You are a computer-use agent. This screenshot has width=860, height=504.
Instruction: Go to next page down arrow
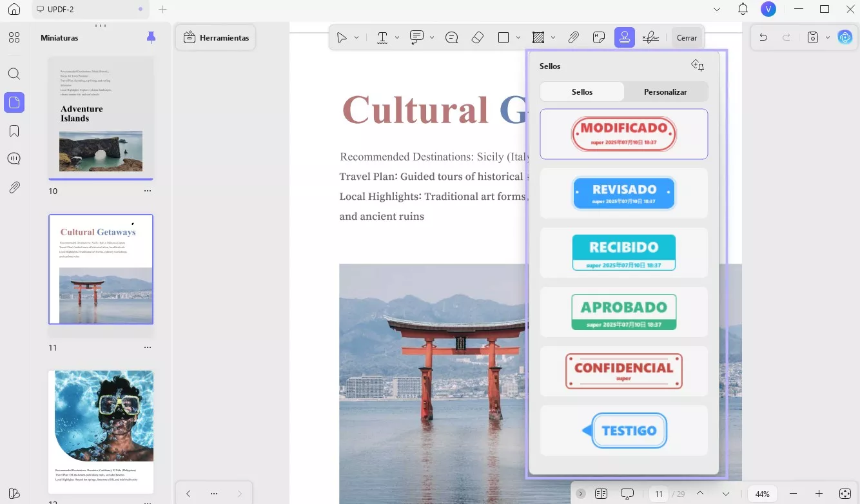726,494
